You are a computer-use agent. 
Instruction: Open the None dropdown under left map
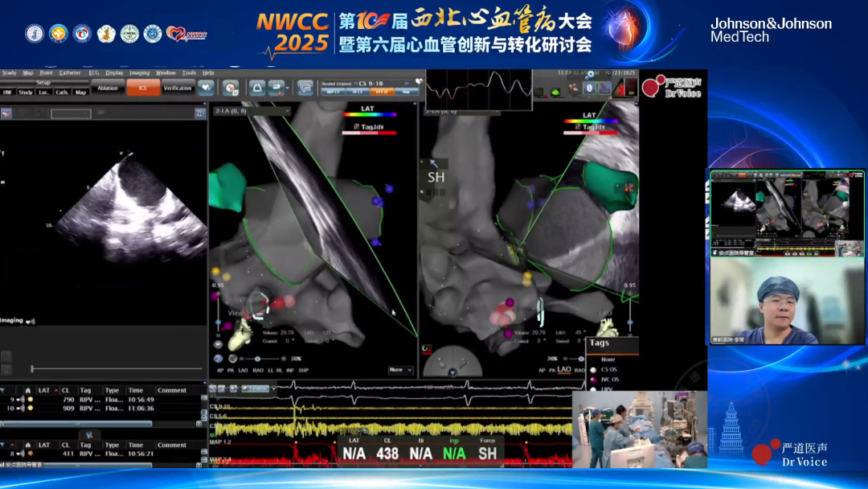coord(400,369)
